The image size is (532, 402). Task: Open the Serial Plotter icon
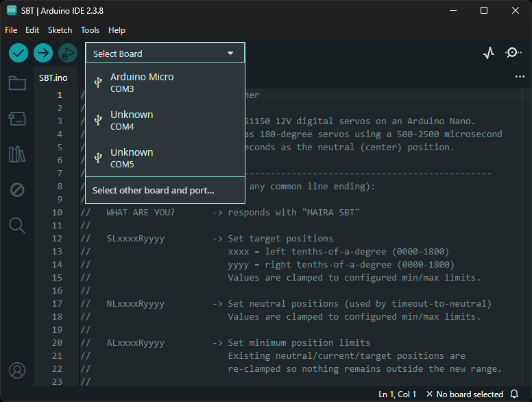489,53
